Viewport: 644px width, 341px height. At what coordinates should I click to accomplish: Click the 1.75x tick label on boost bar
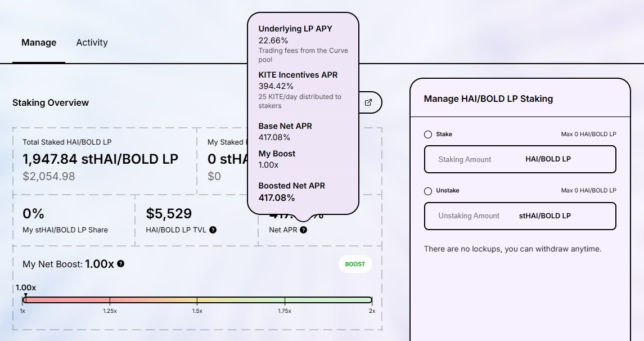(284, 311)
